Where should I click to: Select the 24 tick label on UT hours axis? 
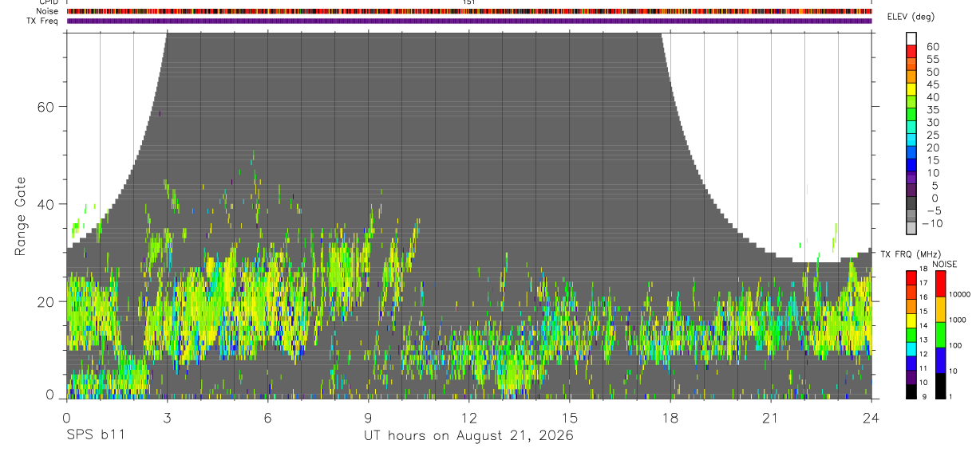point(871,419)
